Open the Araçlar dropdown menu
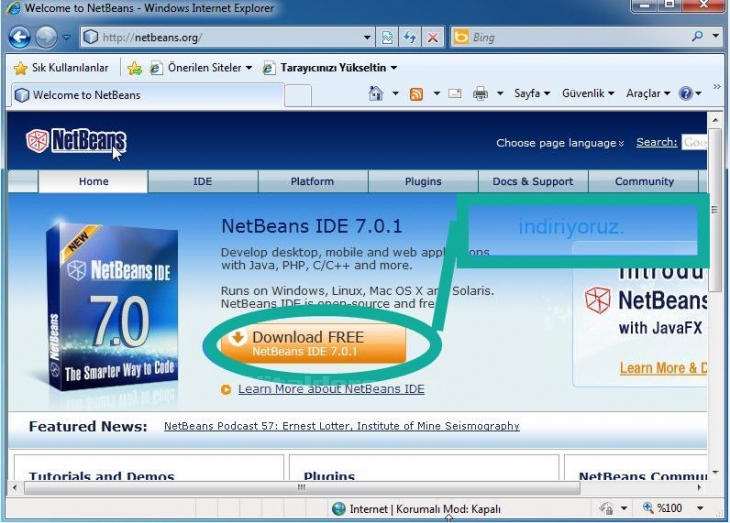The image size is (730, 523). click(x=648, y=94)
